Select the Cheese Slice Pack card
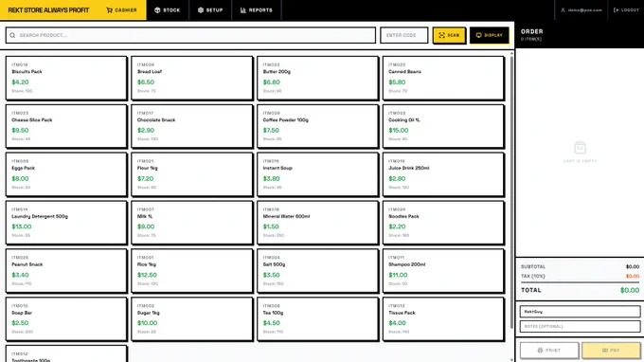Screen dimensions: 644x362 click(x=66, y=126)
